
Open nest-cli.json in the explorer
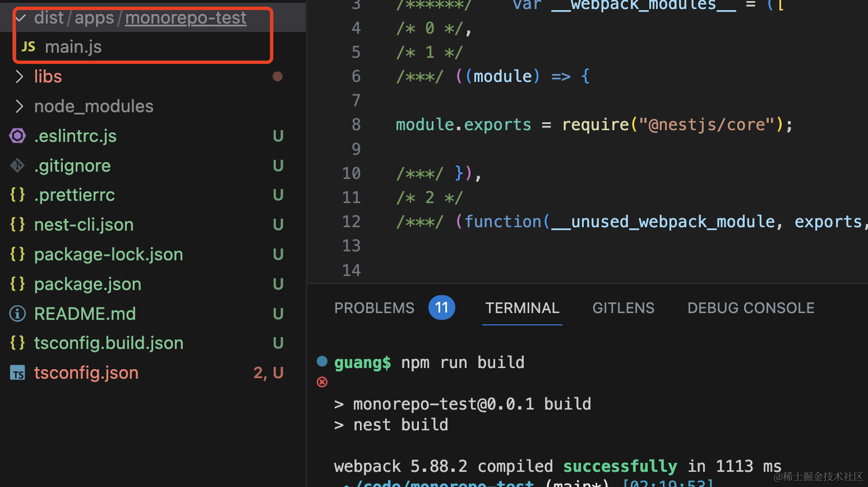click(84, 225)
